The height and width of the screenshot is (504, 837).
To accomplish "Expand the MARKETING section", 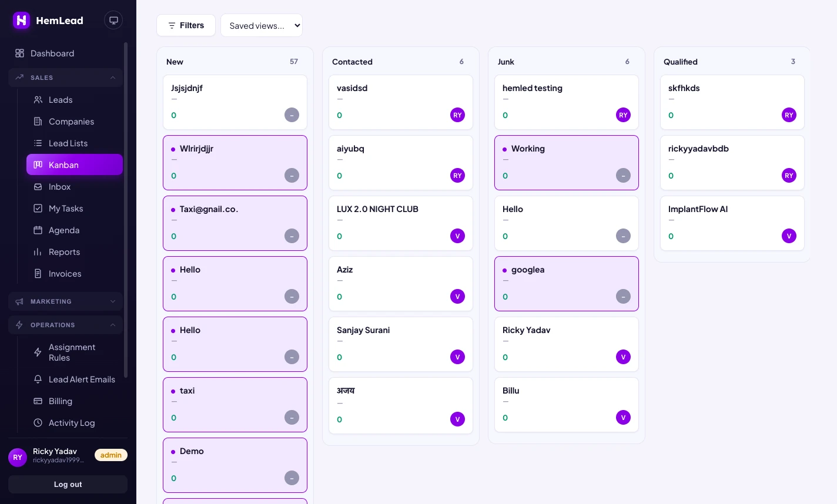I will pos(65,301).
